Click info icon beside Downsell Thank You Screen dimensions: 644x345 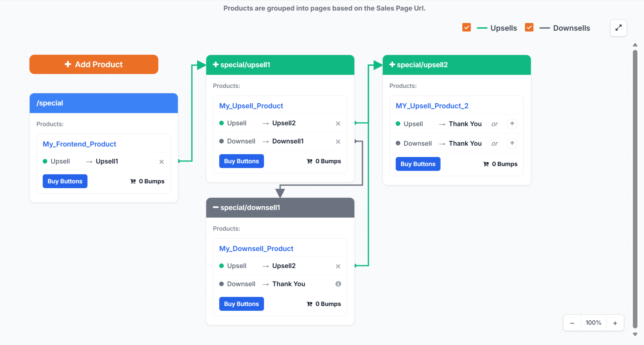click(338, 284)
